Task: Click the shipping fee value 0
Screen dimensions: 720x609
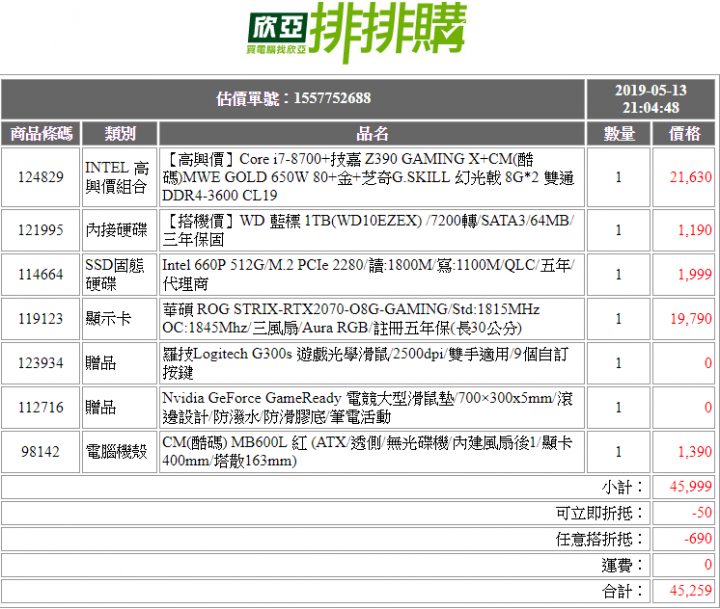Action: point(708,564)
